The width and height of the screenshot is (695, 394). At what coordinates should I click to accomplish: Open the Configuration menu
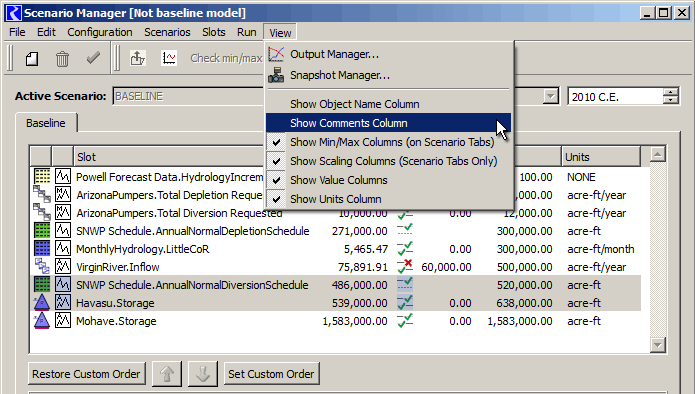[100, 32]
